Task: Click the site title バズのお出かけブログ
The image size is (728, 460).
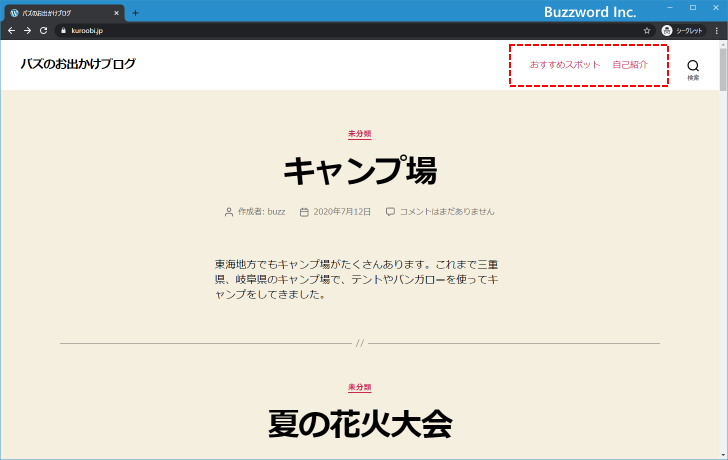Action: pos(78,64)
